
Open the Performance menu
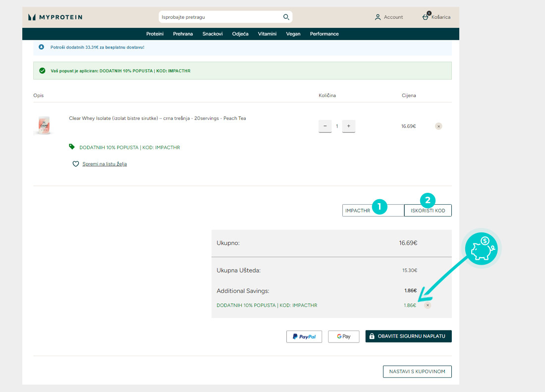tap(325, 34)
